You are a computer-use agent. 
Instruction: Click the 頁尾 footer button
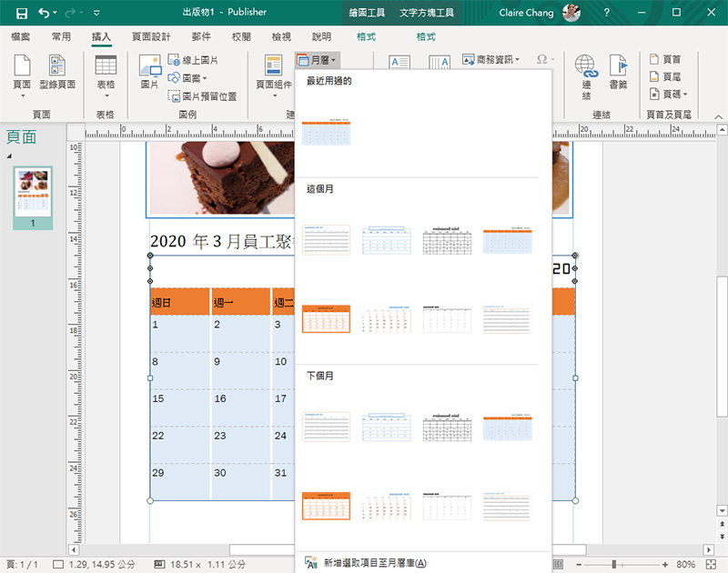click(x=665, y=76)
